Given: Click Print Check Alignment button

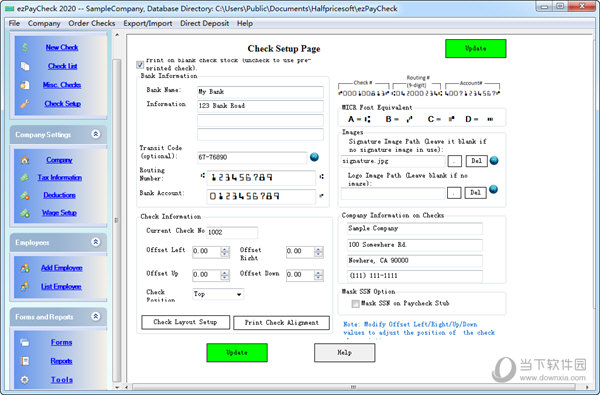Looking at the screenshot, I should 282,323.
